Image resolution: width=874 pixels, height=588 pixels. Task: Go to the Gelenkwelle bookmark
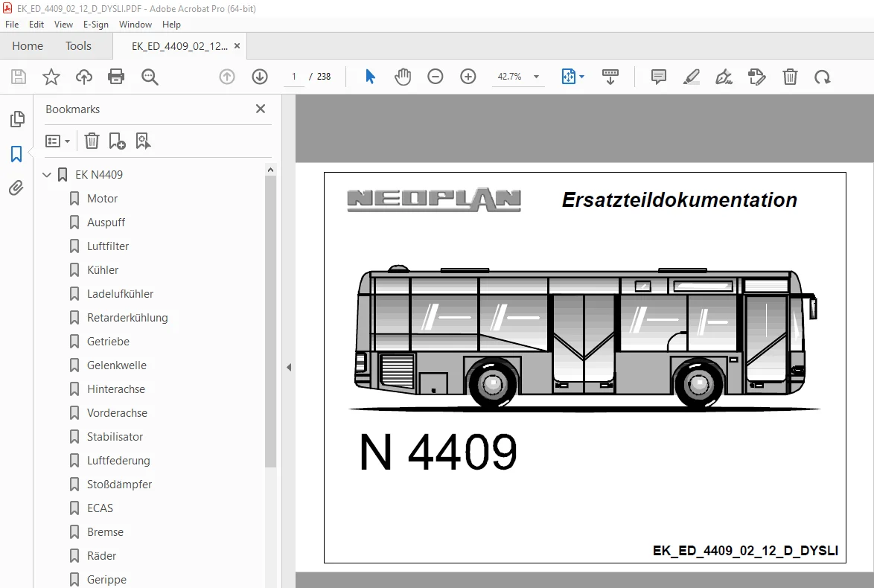116,365
